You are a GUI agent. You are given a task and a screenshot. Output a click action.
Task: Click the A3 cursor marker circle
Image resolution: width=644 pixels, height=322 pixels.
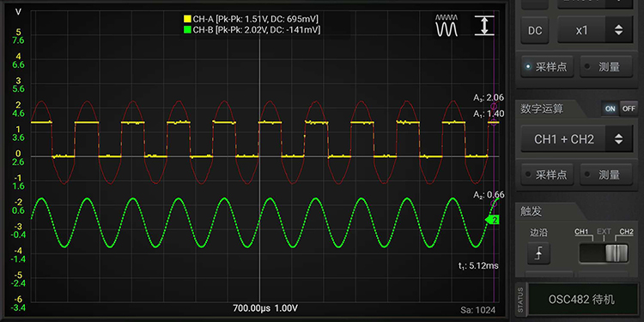[494, 106]
